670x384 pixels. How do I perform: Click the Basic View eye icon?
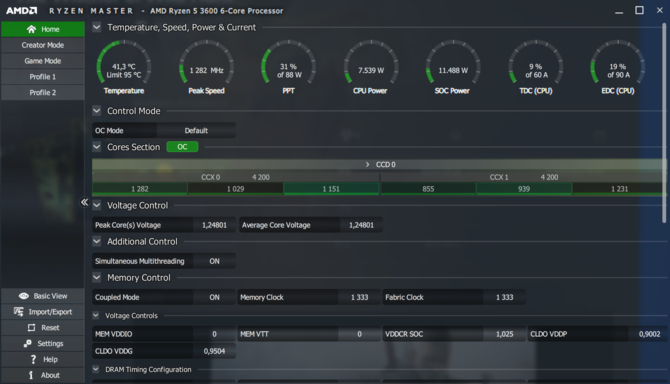pos(24,296)
